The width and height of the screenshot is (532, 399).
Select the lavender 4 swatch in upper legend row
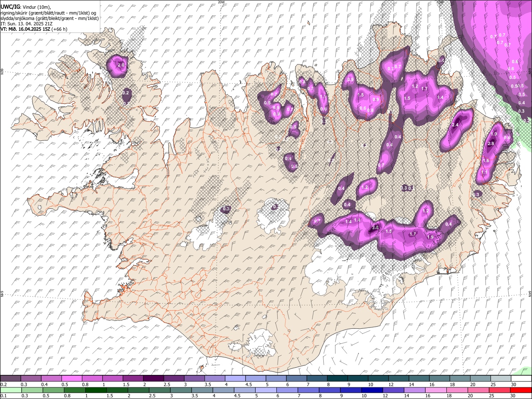(x=235, y=379)
